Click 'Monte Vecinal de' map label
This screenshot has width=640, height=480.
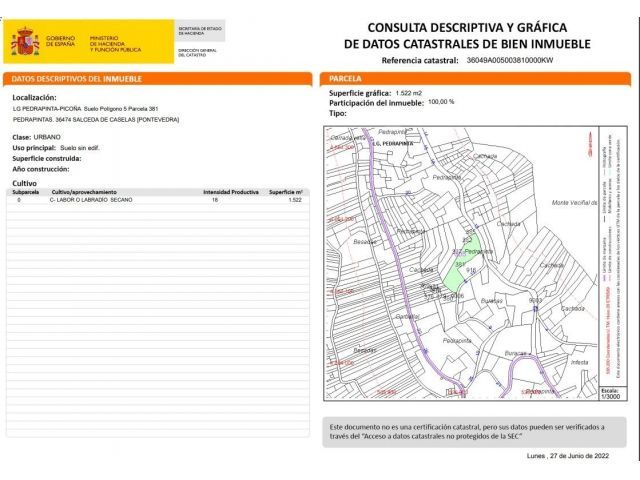pos(575,202)
